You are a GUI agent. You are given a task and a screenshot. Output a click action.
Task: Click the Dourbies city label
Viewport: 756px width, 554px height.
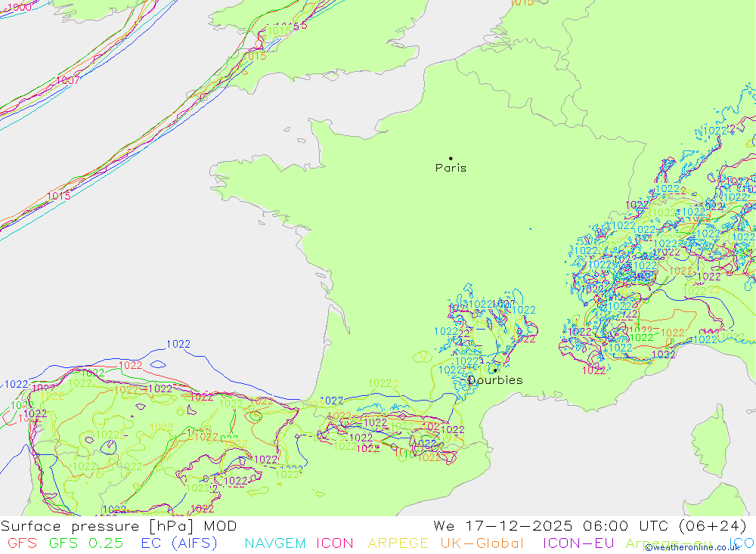tap(495, 380)
